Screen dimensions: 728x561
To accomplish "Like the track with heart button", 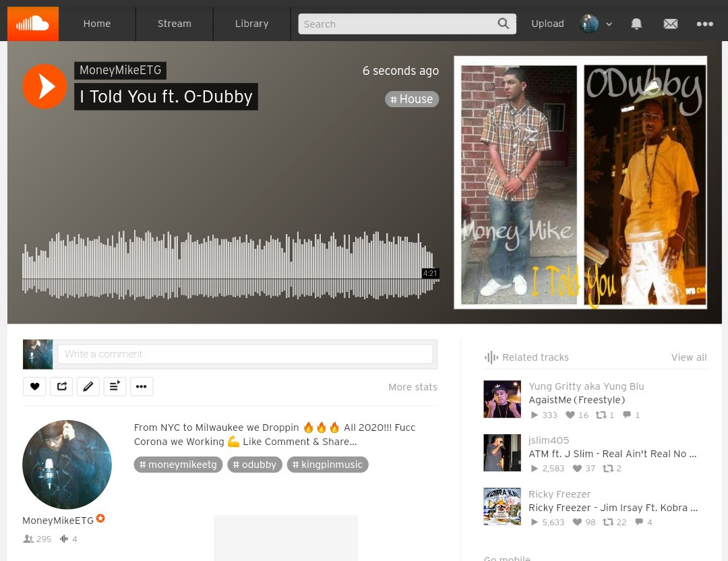I will [x=34, y=386].
